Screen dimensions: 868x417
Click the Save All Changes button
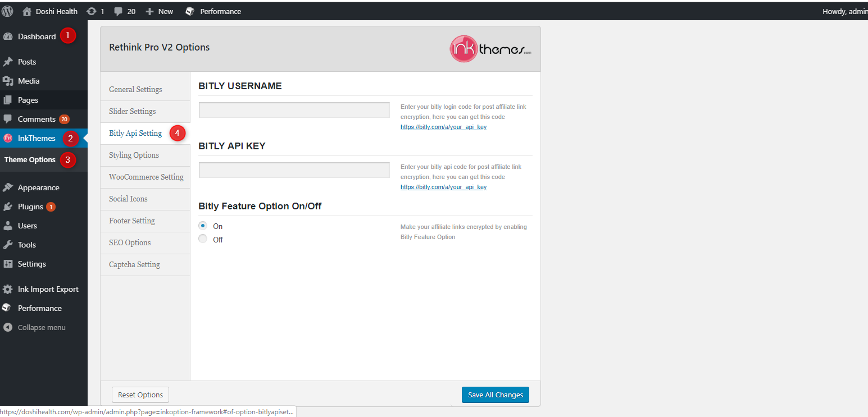(495, 395)
